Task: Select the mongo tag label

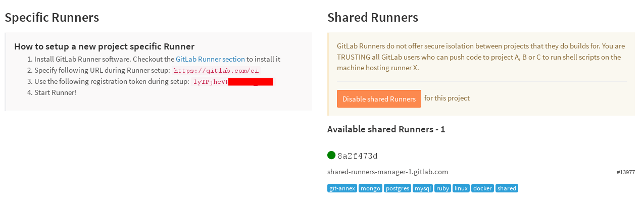Action: tap(370, 188)
